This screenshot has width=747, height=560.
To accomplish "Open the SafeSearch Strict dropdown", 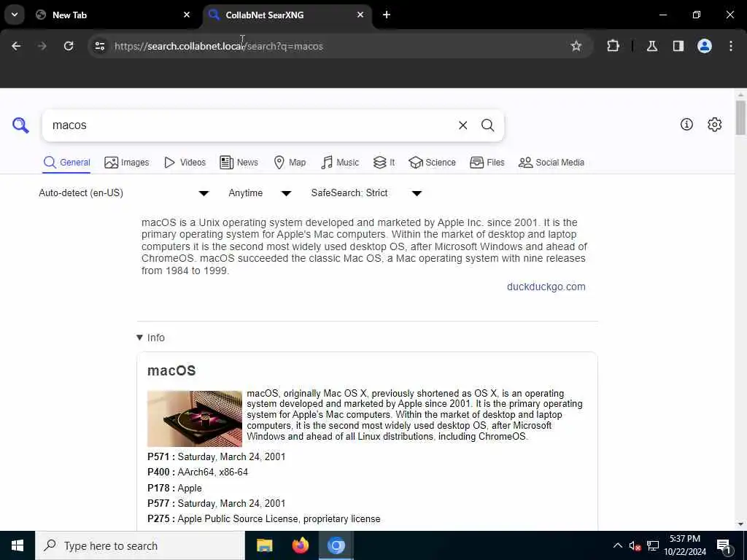I will (x=366, y=192).
